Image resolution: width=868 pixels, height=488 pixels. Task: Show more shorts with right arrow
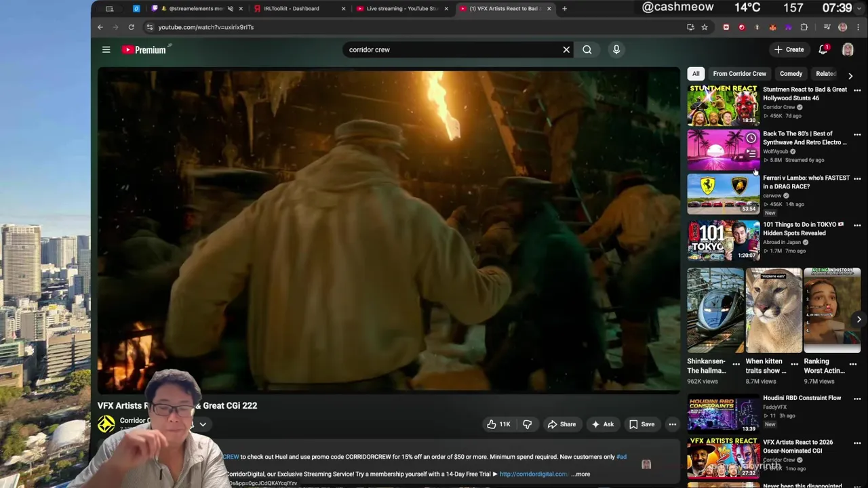859,319
